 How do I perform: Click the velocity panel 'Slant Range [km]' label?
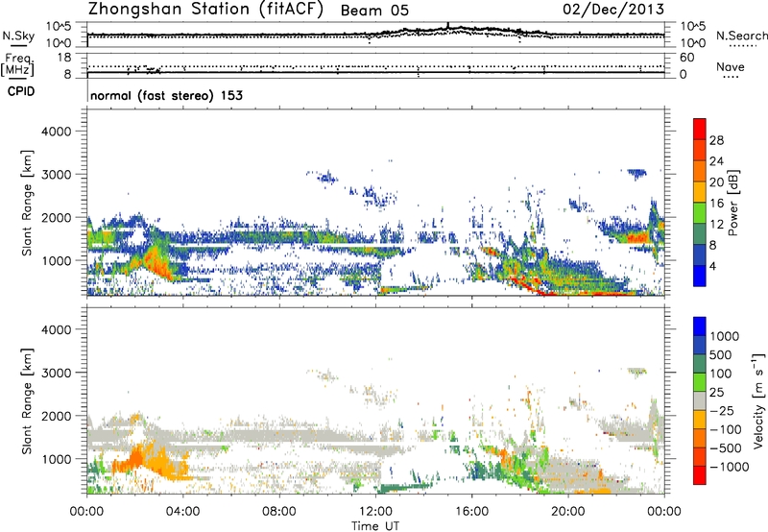[x=27, y=401]
